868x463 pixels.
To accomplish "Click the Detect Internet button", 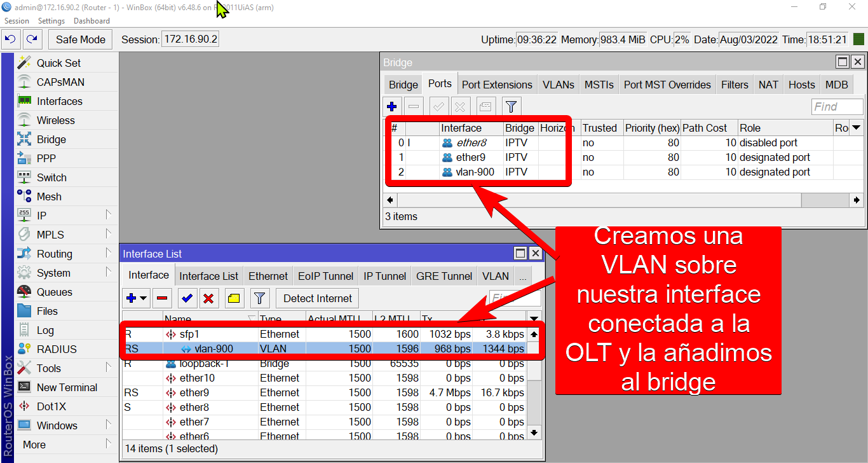I will point(318,298).
